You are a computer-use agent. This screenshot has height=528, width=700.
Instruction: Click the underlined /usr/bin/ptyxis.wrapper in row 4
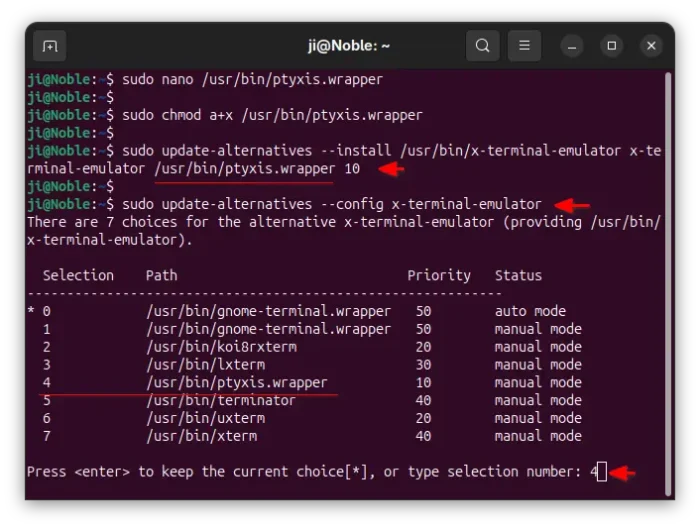click(236, 383)
